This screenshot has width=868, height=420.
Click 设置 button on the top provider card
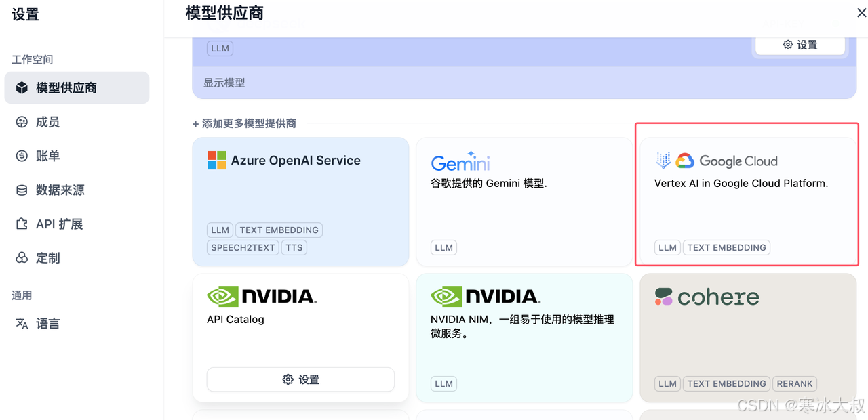pos(800,45)
